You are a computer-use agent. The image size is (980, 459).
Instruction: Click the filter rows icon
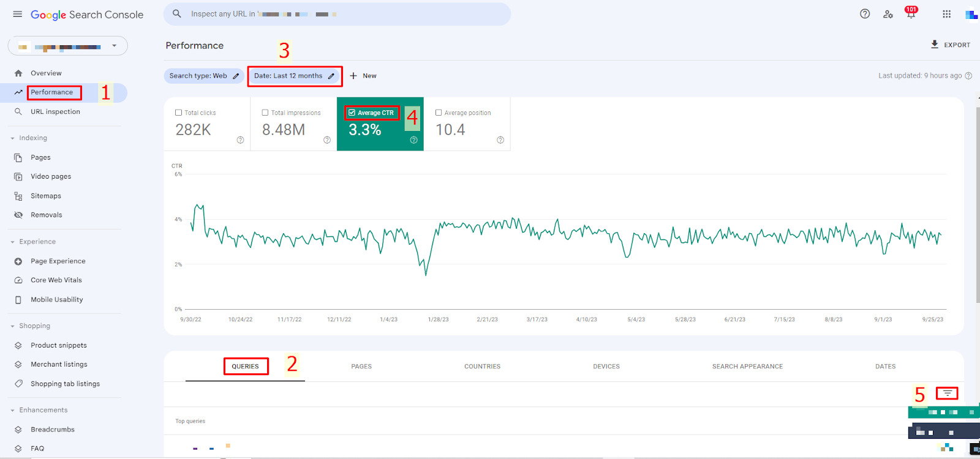click(x=947, y=393)
